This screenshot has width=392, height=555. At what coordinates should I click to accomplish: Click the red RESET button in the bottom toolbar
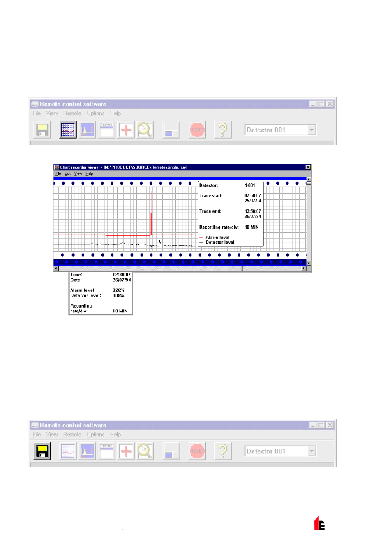[197, 451]
